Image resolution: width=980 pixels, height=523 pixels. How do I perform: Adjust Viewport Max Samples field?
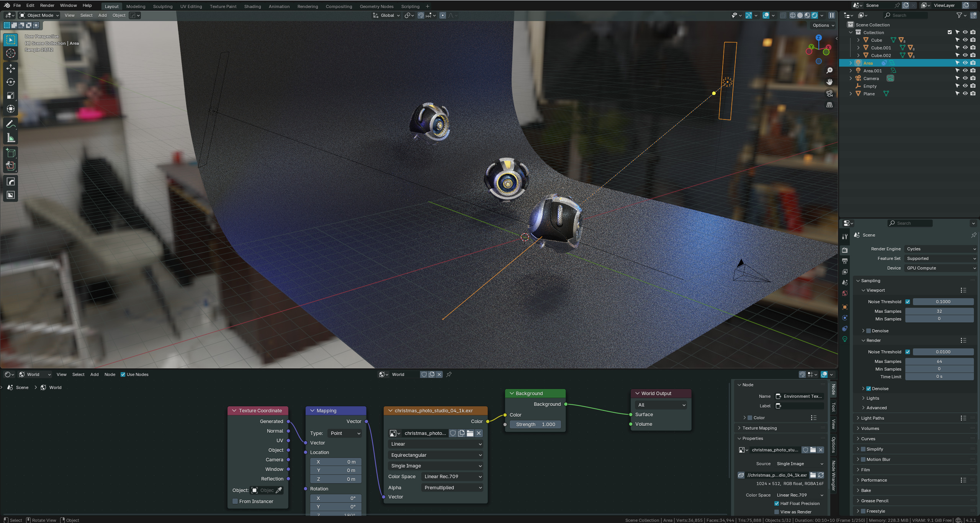939,311
